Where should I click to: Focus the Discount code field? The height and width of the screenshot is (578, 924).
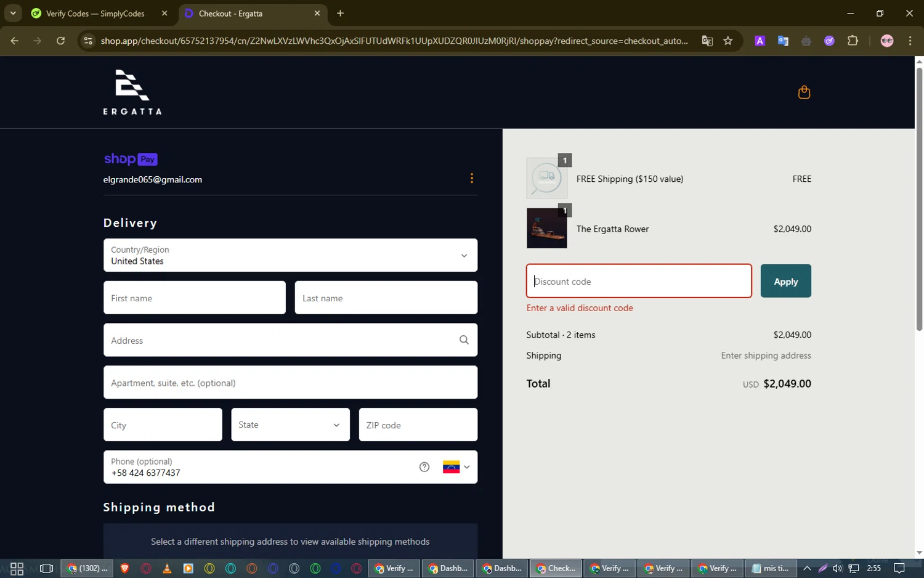point(639,281)
